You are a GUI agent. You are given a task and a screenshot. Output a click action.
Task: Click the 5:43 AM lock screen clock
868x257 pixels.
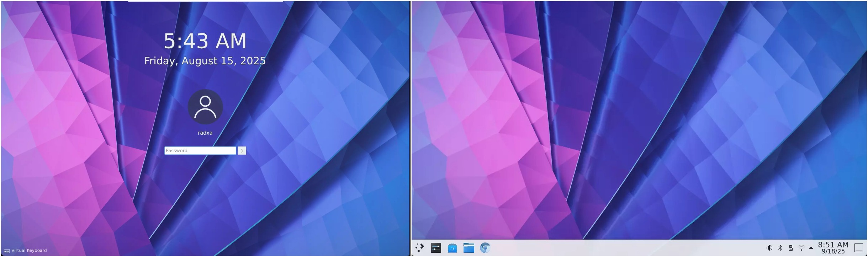[205, 41]
